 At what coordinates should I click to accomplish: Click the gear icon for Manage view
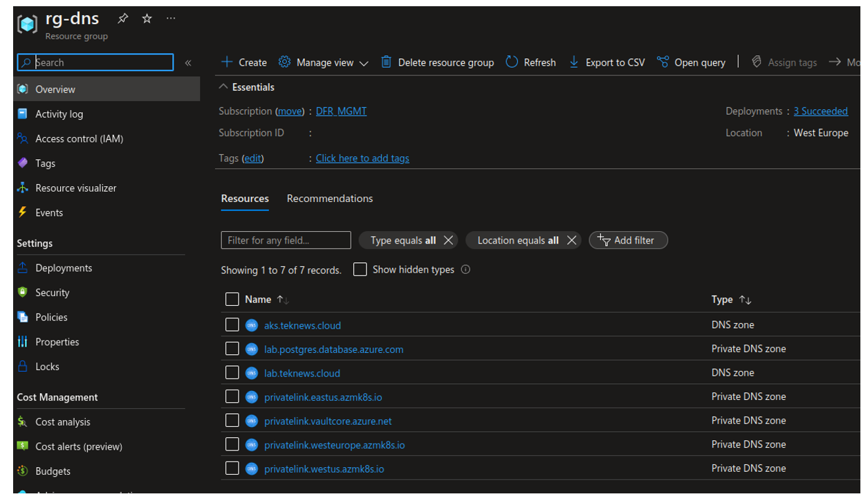pyautogui.click(x=284, y=62)
